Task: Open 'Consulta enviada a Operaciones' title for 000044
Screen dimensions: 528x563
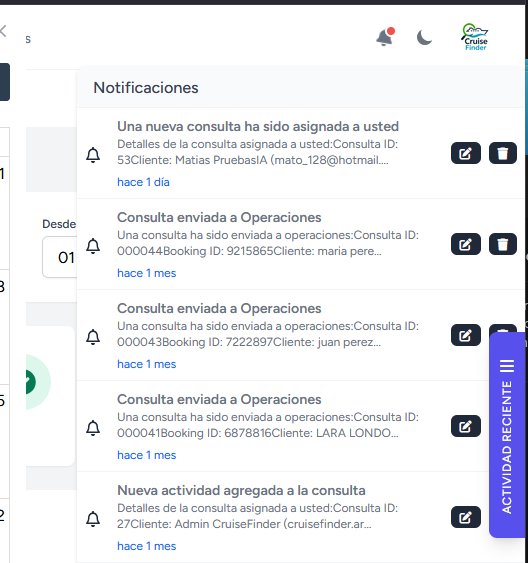Action: [219, 217]
